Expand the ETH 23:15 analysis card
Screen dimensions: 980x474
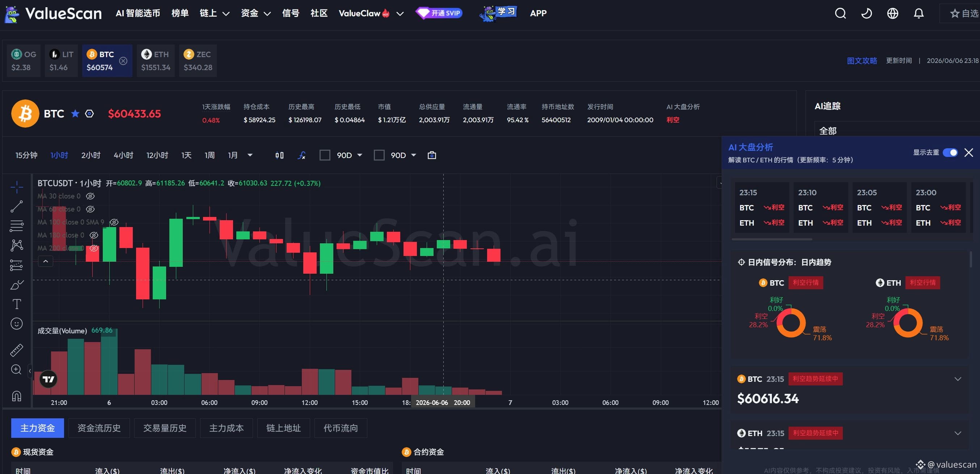click(958, 433)
